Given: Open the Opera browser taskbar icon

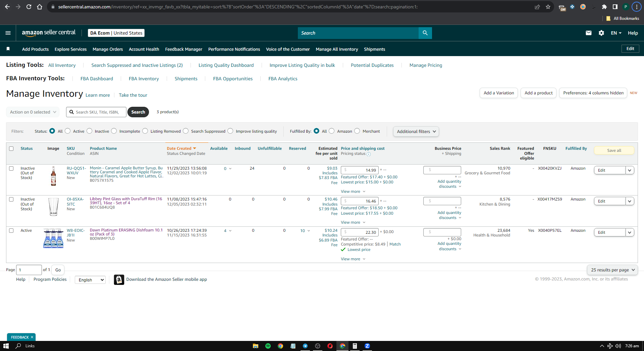Looking at the screenshot, I should click(330, 346).
